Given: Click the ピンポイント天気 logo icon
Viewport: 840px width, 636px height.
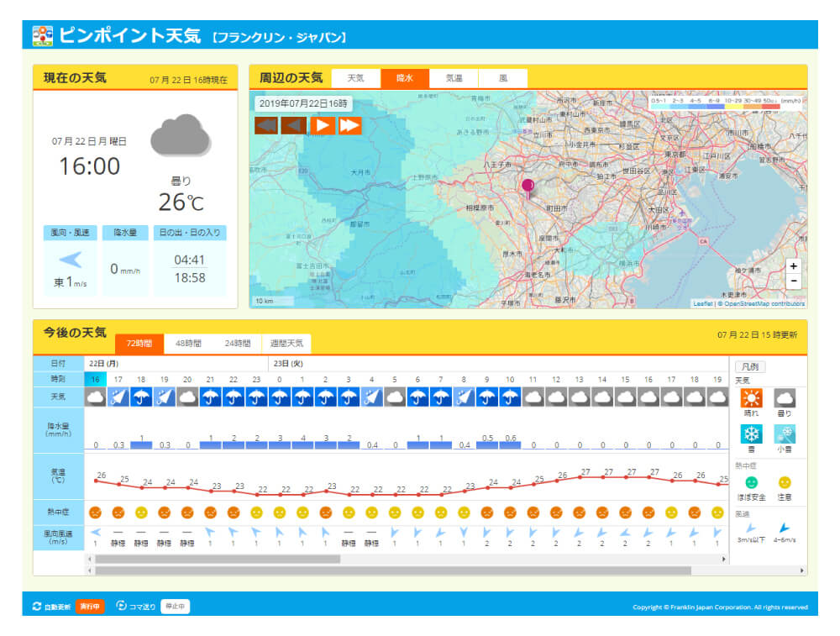Looking at the screenshot, I should (x=42, y=35).
